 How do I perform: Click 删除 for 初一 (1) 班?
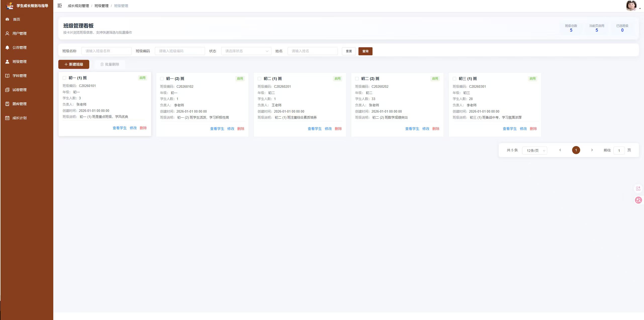[143, 128]
